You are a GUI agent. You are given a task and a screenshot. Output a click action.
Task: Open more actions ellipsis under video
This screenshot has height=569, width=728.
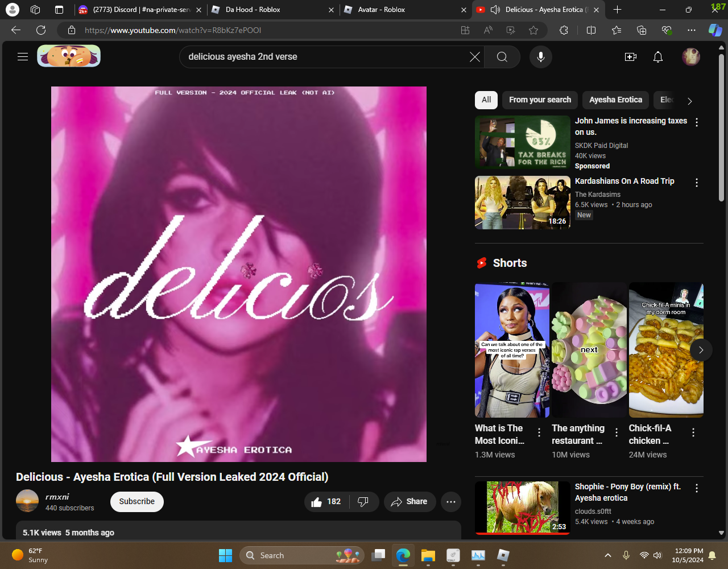pyautogui.click(x=451, y=502)
